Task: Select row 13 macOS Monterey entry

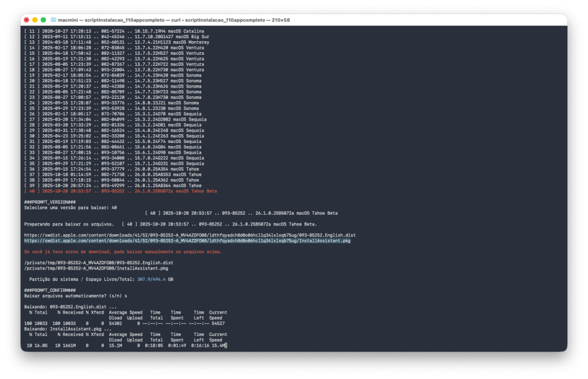Action: click(116, 42)
